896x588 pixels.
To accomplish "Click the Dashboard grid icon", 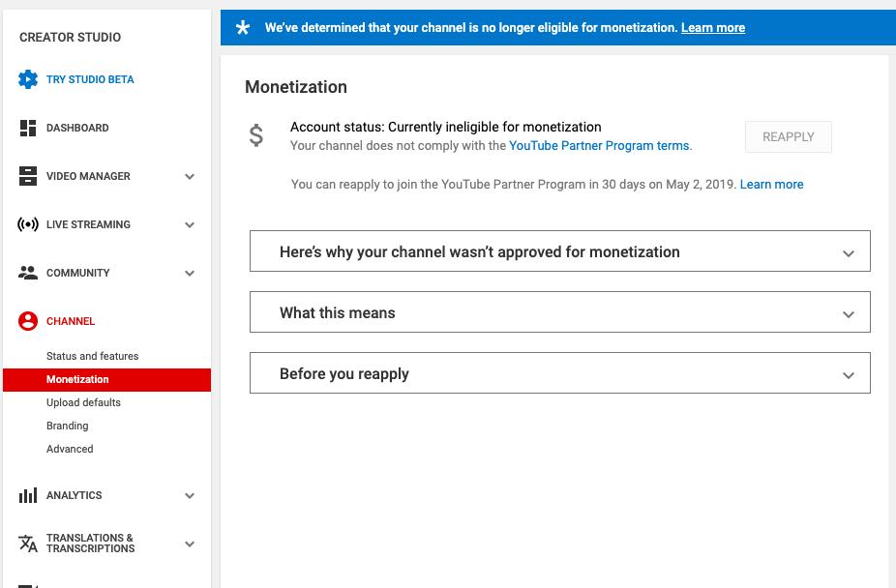I will point(27,128).
